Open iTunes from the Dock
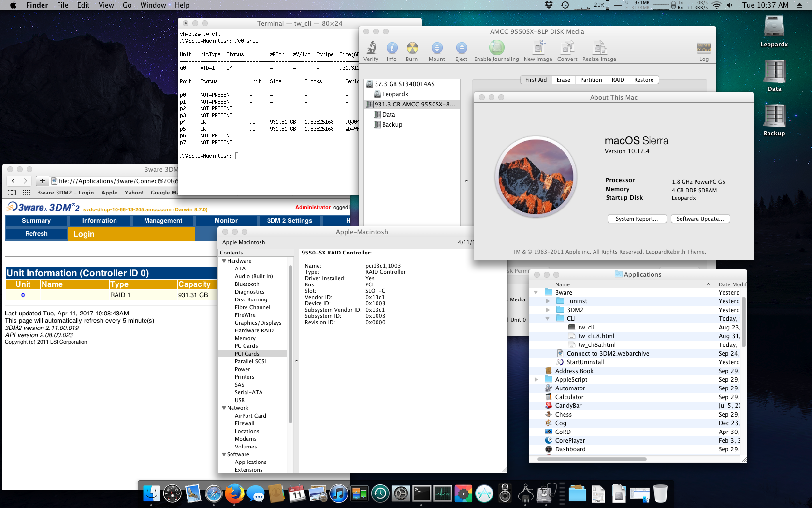812x508 pixels. [x=339, y=493]
